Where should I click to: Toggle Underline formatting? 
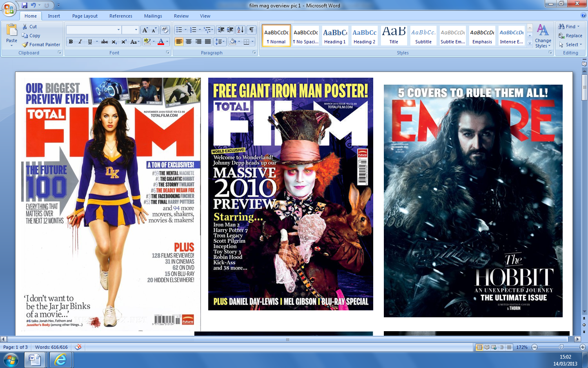pos(90,42)
